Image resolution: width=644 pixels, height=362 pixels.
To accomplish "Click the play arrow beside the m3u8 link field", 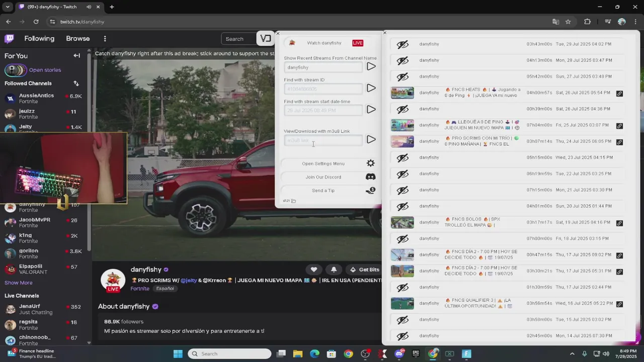I will tap(371, 139).
